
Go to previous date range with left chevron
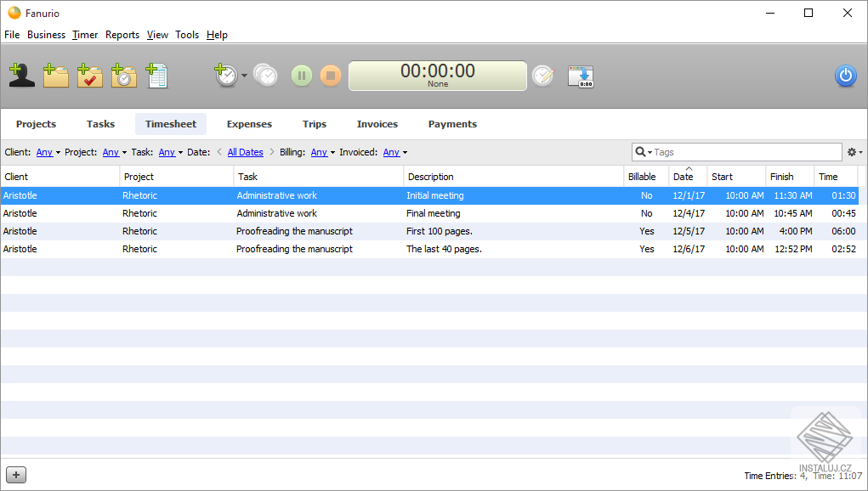coord(219,152)
